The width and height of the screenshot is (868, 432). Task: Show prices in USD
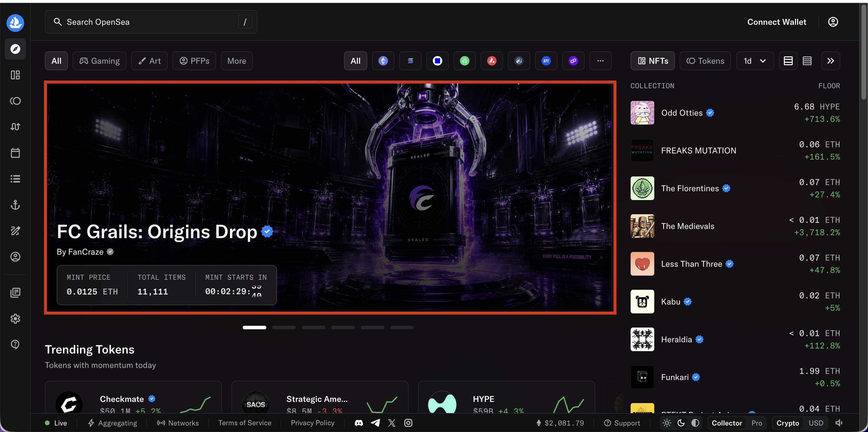tap(816, 423)
